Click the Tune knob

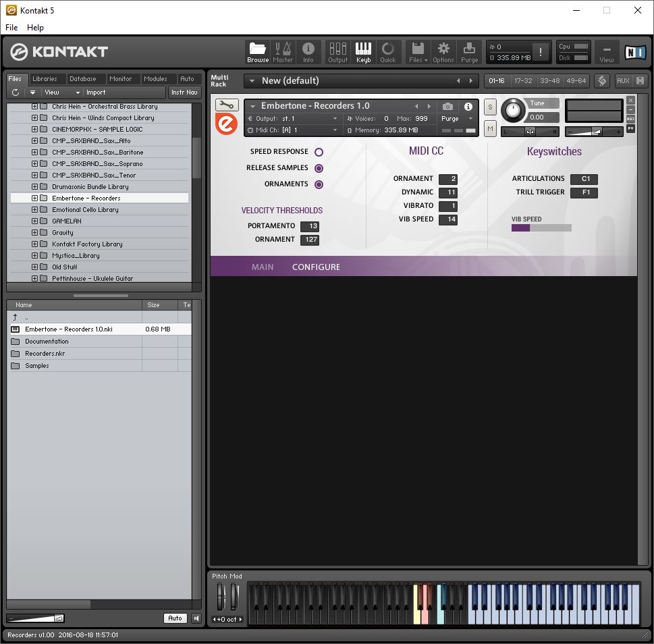[x=513, y=111]
